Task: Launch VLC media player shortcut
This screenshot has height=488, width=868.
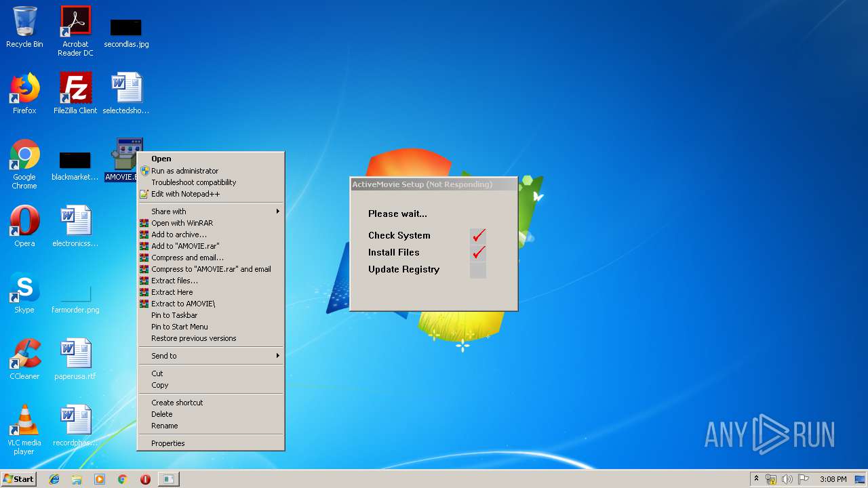Action: 24,430
